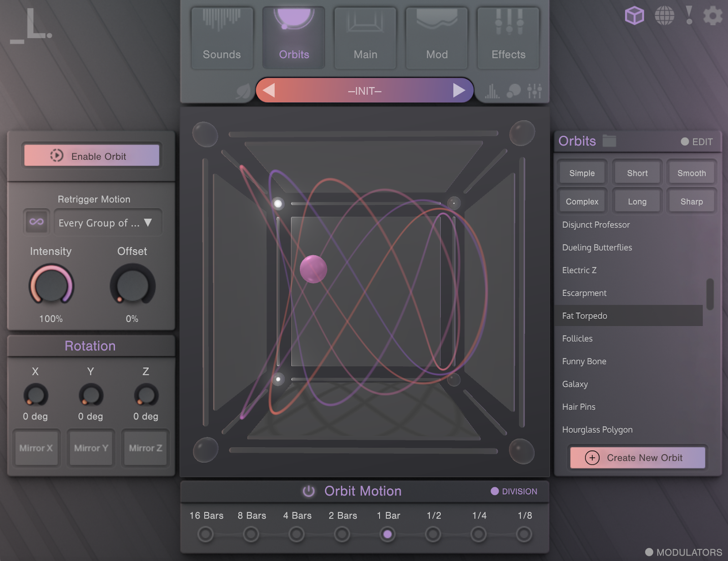Open the globe icon in top bar
Image resolution: width=728 pixels, height=561 pixels.
pos(664,16)
